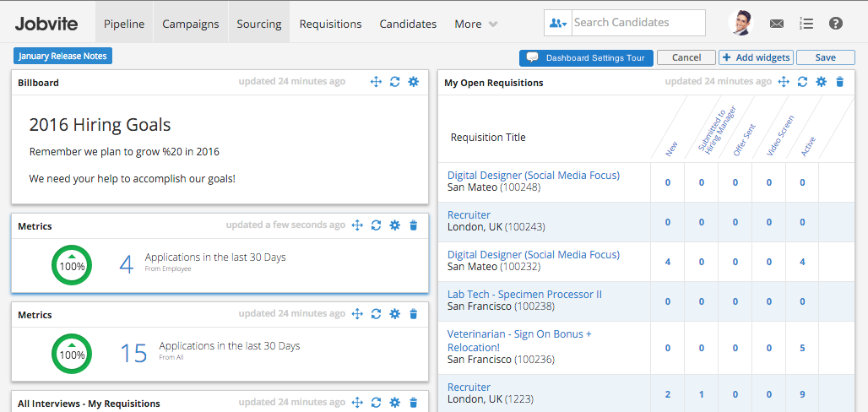This screenshot has width=868, height=412.
Task: Open settings of Applications From All widget
Action: (394, 314)
